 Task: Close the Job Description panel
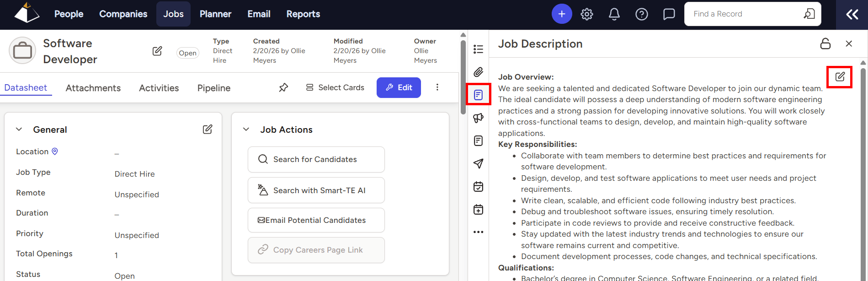click(x=849, y=43)
